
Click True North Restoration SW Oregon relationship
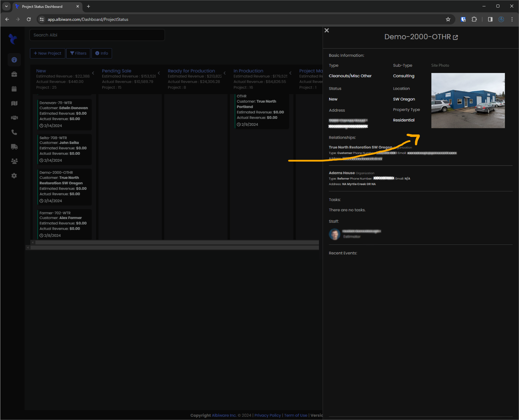(360, 147)
